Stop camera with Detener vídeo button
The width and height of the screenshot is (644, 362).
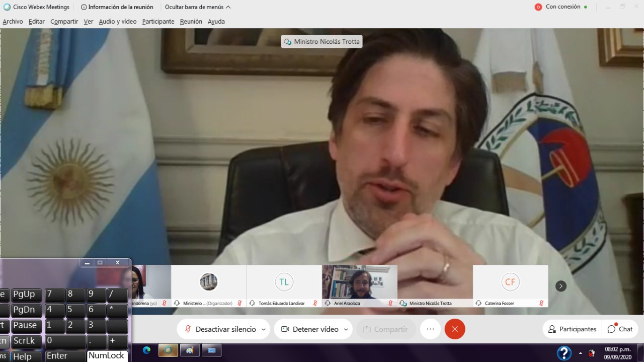[309, 329]
